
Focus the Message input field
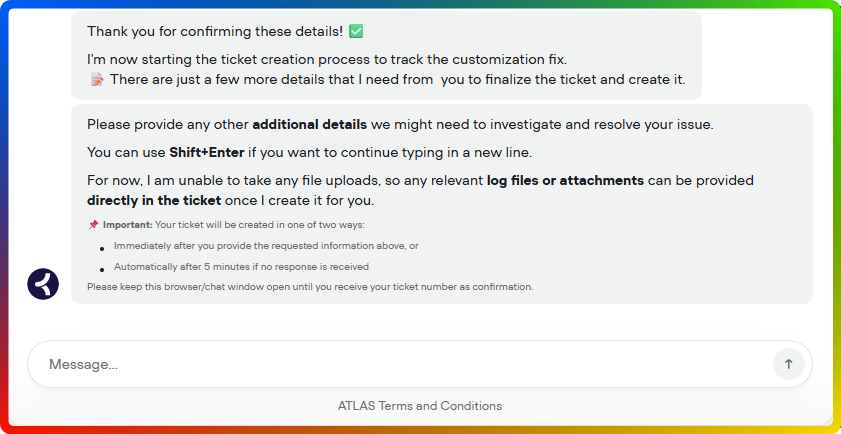pyautogui.click(x=400, y=364)
